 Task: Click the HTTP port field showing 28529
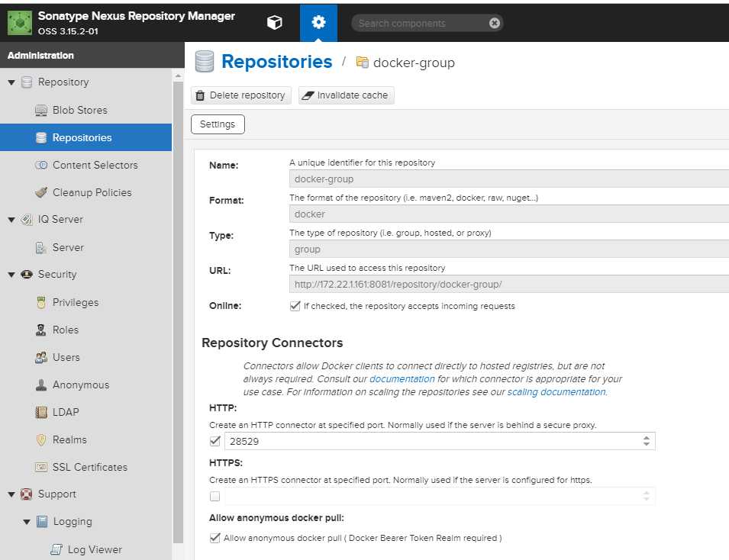pos(432,441)
